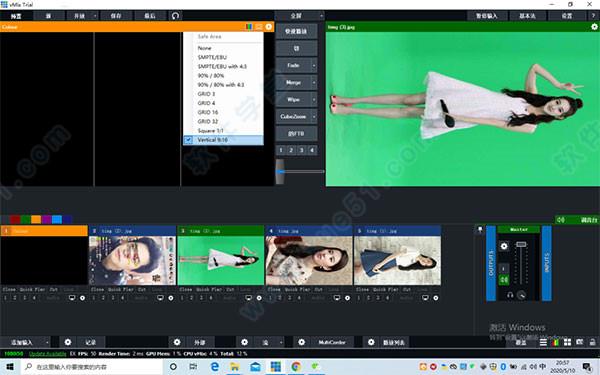This screenshot has width=600, height=375.
Task: Open Master audio settings gear
Action: coord(504,246)
